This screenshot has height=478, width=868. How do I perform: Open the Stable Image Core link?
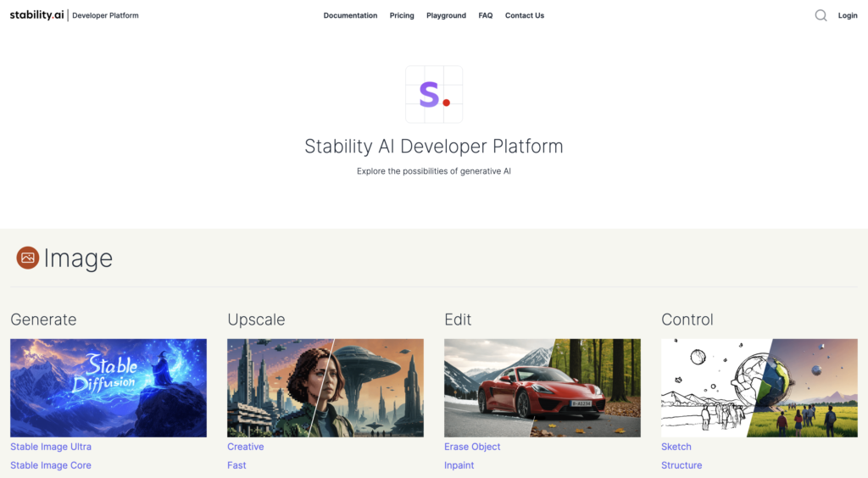pyautogui.click(x=51, y=465)
